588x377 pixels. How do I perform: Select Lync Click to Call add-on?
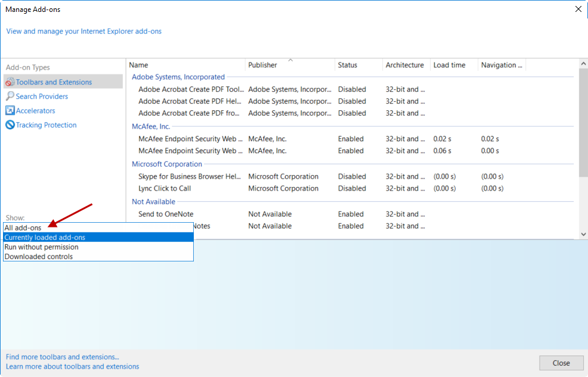point(352,188)
